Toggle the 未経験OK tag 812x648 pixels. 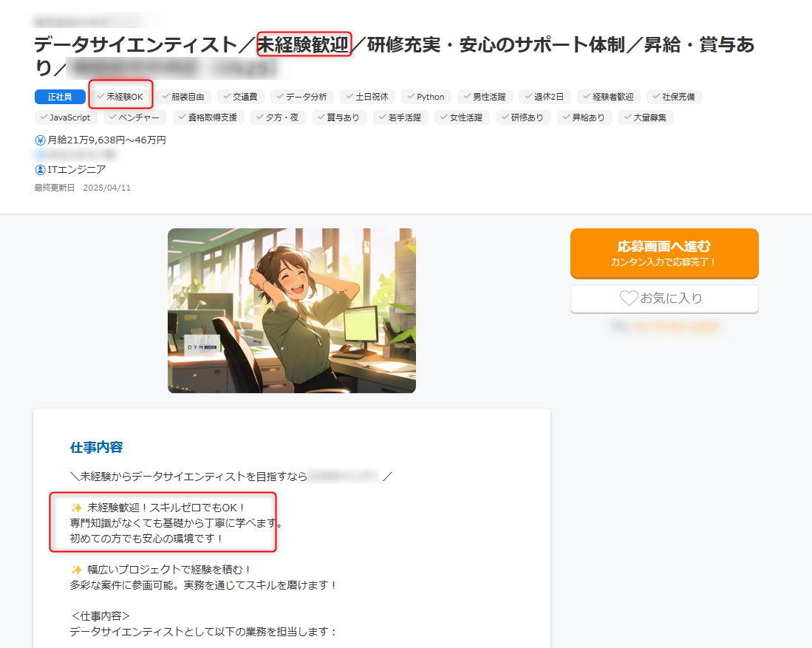[x=120, y=96]
